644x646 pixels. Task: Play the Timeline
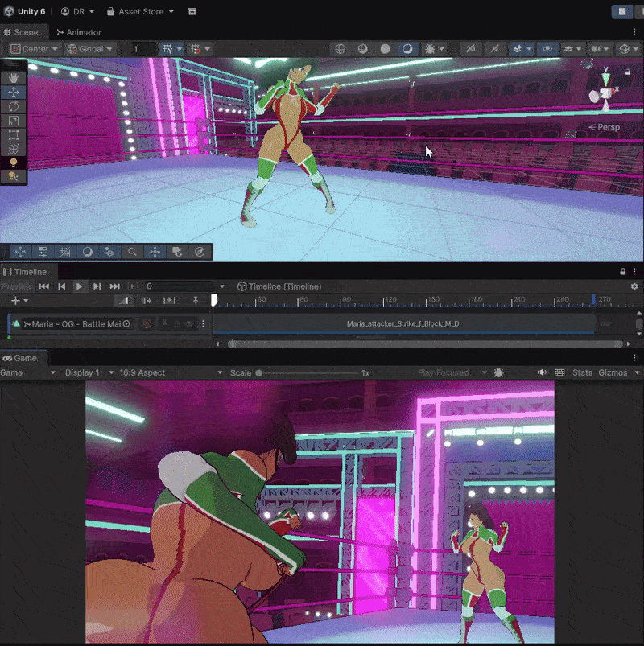click(79, 286)
